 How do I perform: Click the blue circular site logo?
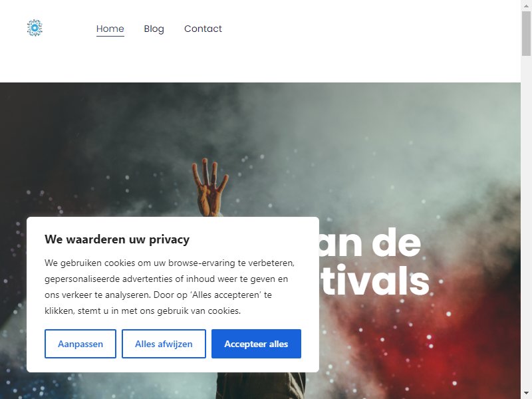pos(35,28)
